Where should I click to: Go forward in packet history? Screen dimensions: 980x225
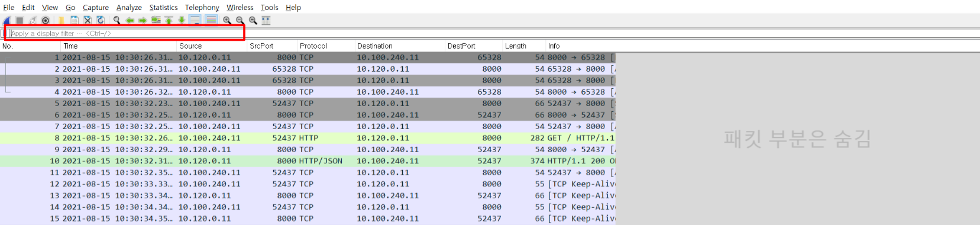click(x=143, y=20)
